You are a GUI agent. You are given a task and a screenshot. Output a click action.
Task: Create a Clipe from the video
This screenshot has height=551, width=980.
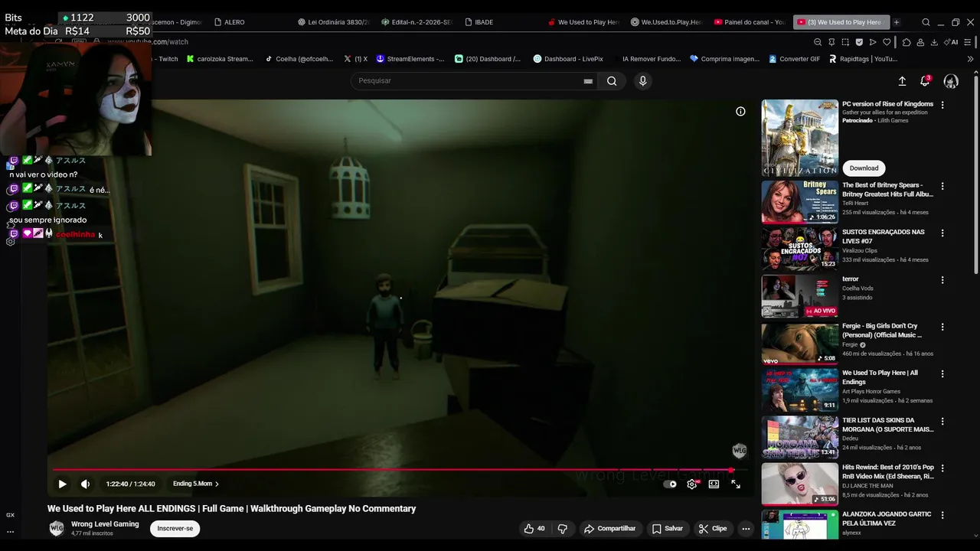pos(713,529)
